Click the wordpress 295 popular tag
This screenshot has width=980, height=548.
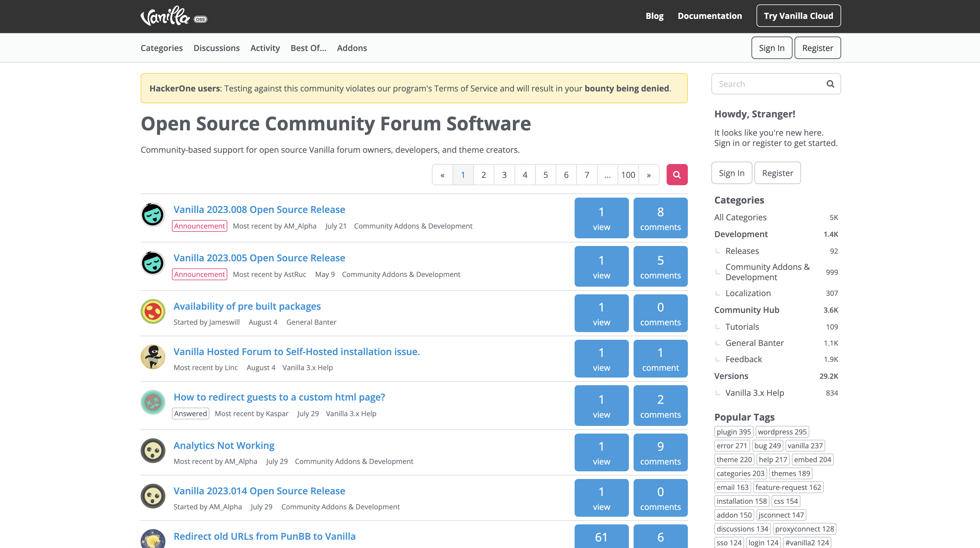(x=782, y=432)
